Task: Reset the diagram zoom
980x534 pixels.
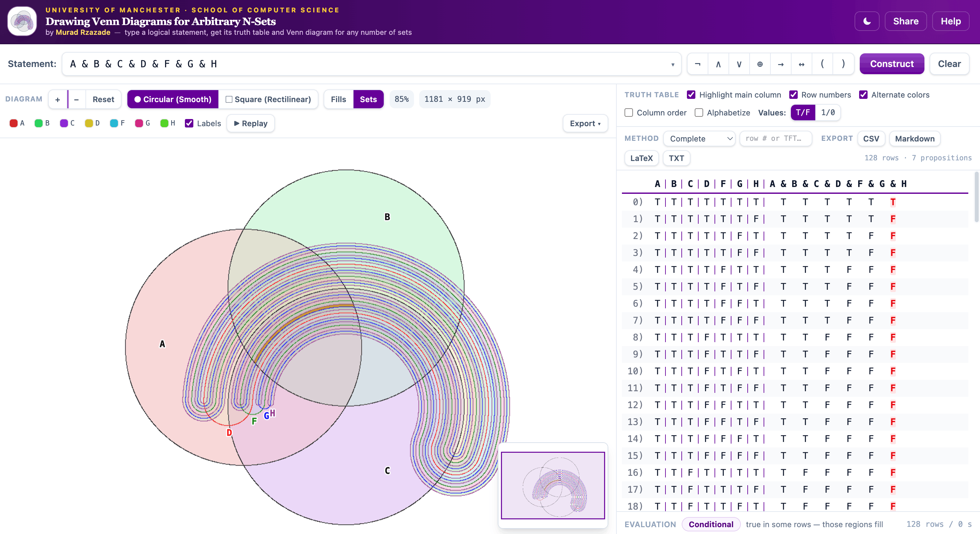Action: (x=103, y=100)
